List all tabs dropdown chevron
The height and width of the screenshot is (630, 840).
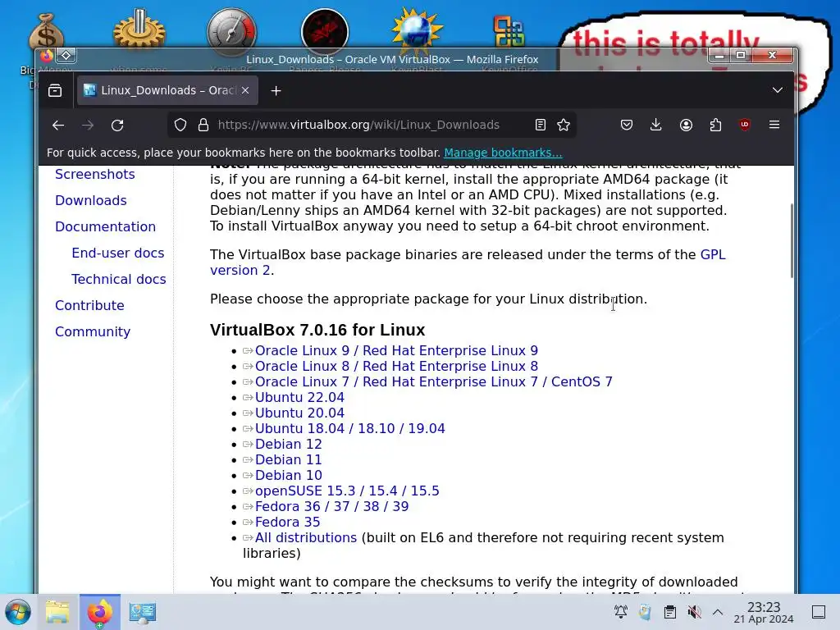778,90
